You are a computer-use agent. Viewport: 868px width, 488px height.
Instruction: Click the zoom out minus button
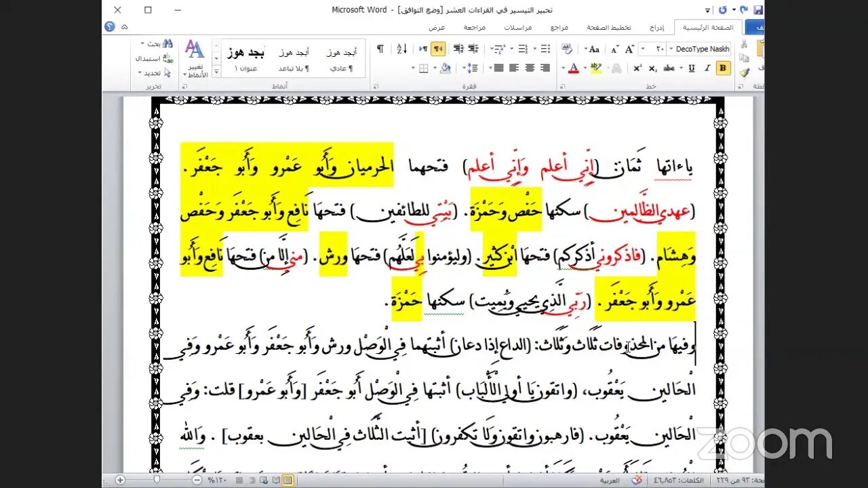[x=197, y=480]
